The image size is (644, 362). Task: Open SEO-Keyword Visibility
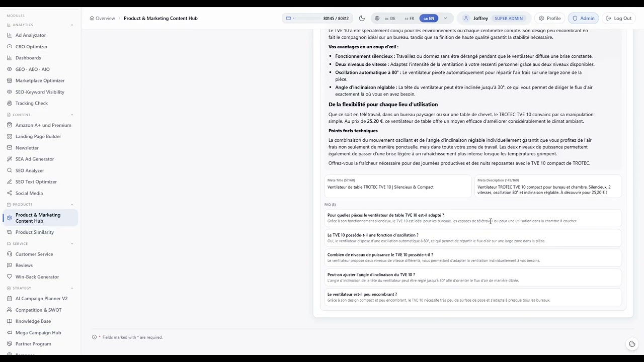pyautogui.click(x=40, y=92)
